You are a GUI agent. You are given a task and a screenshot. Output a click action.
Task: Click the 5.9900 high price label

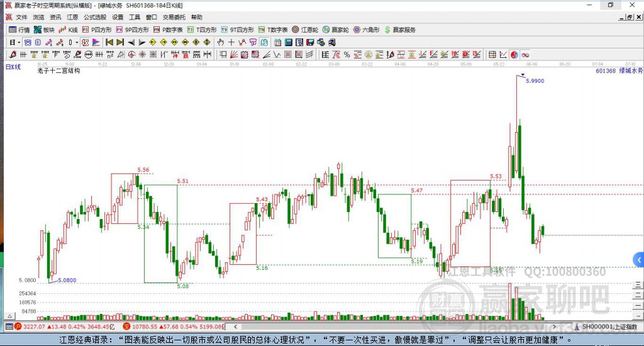click(535, 81)
